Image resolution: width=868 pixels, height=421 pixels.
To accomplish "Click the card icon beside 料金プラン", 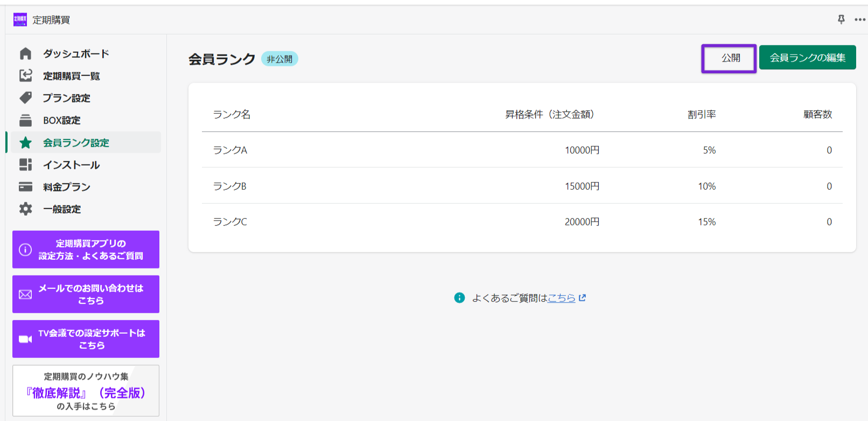I will (25, 187).
